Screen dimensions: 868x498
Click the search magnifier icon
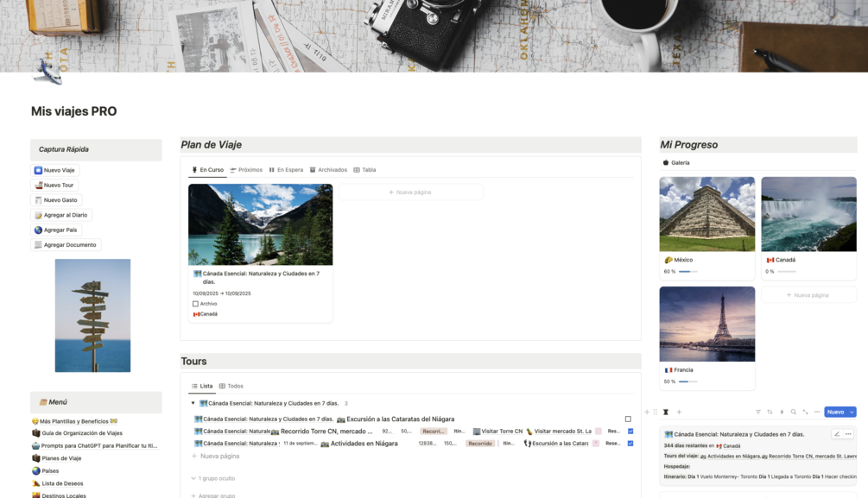(793, 413)
